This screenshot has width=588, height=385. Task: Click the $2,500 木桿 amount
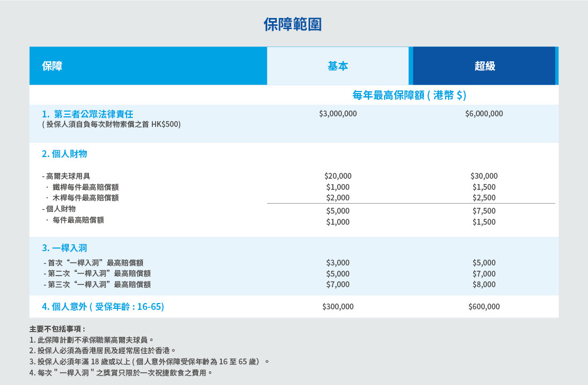(484, 198)
